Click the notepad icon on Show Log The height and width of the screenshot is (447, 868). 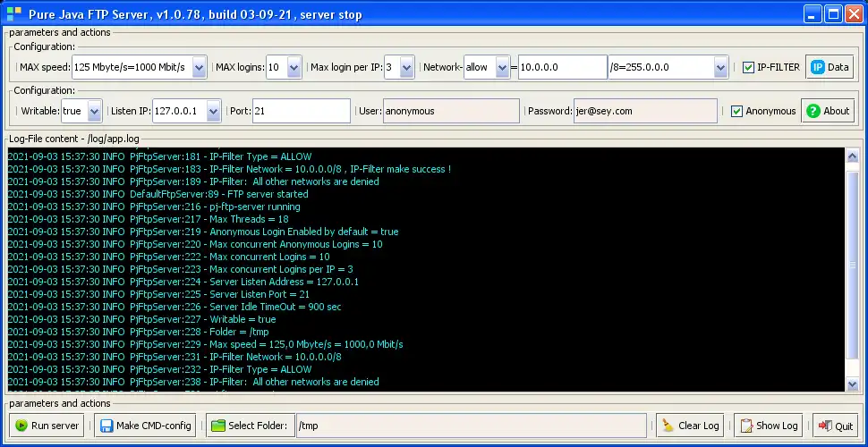pos(747,426)
